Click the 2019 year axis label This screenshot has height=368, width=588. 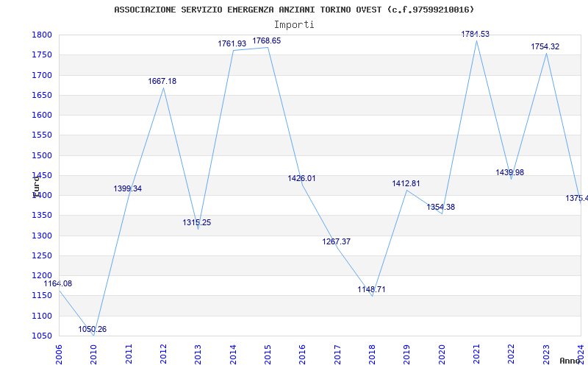(407, 355)
